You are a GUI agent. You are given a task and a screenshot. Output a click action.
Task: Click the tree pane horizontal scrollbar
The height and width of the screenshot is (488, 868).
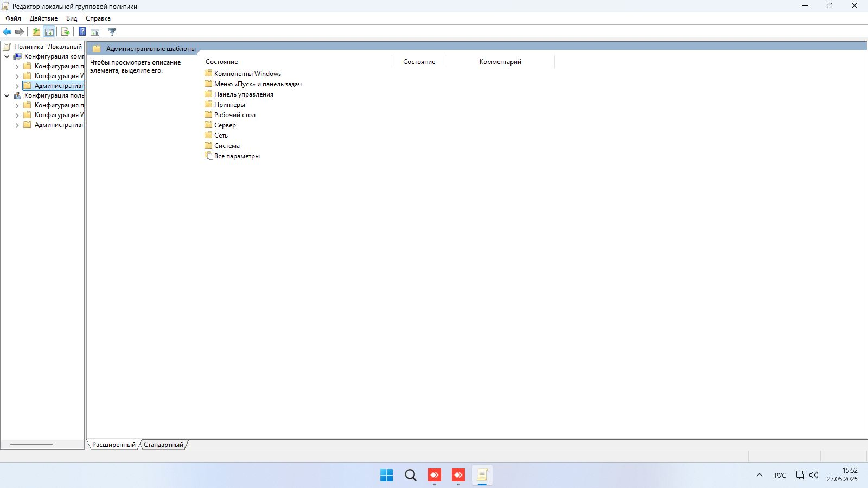click(31, 444)
